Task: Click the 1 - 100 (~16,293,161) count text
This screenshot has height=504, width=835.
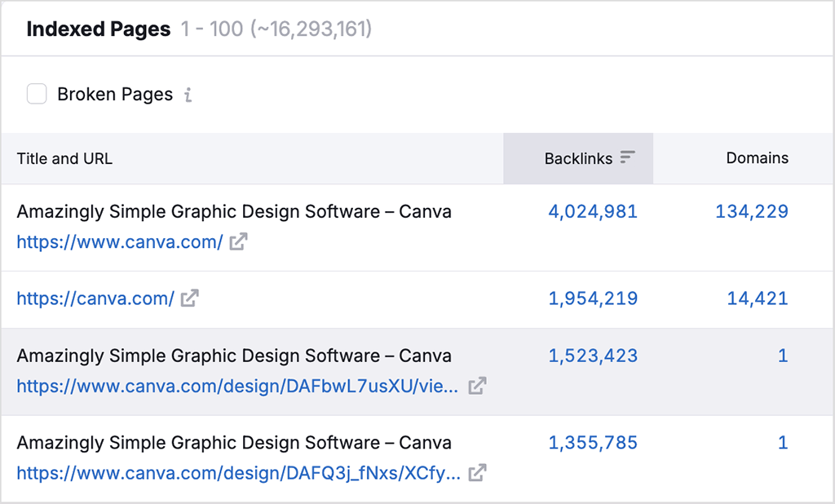Action: click(276, 29)
